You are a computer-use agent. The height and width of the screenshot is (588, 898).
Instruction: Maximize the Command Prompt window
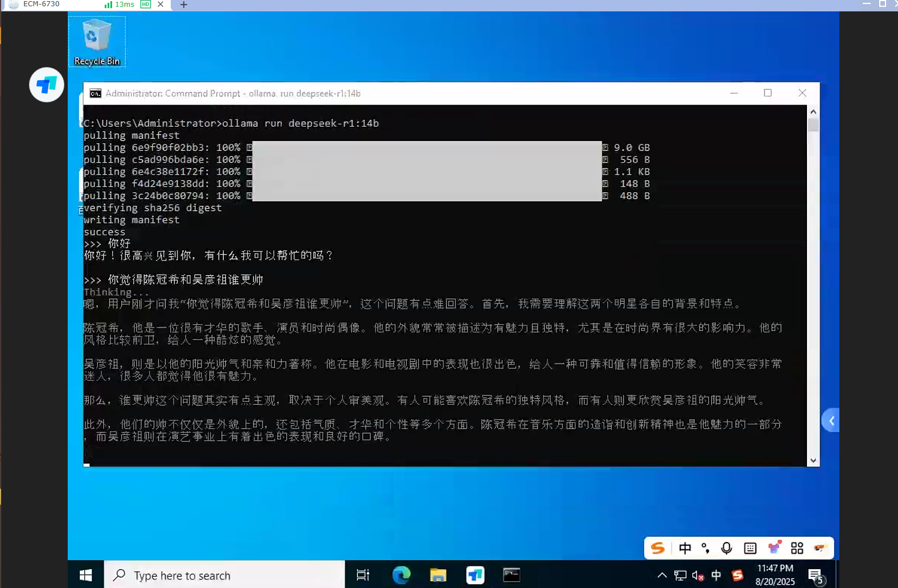(768, 93)
